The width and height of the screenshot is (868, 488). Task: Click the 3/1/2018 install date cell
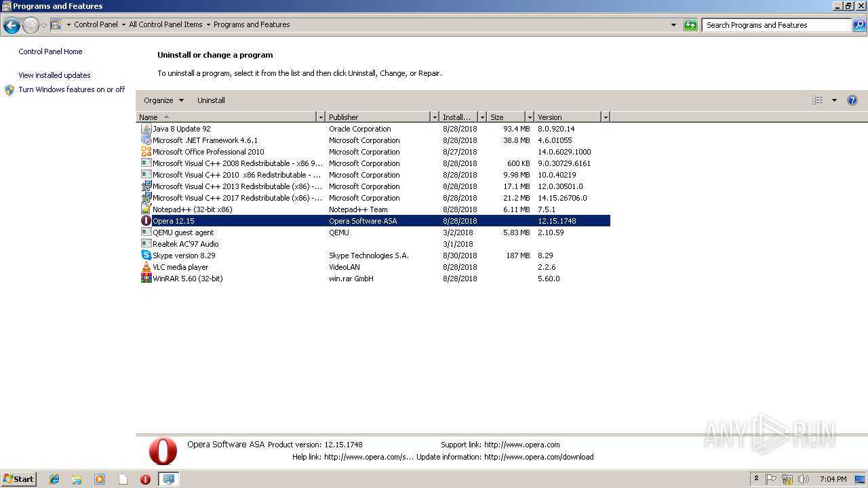tap(458, 244)
